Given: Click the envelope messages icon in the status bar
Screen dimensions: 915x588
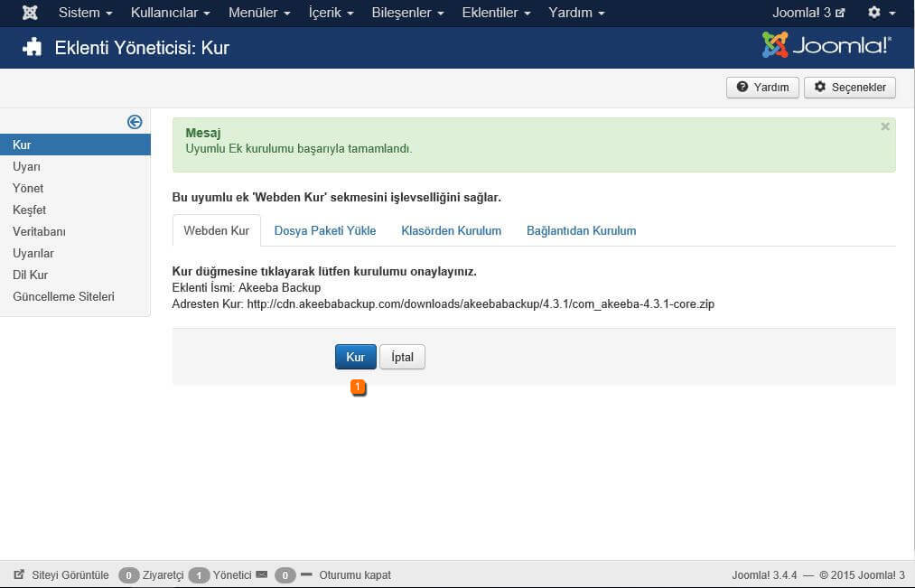Looking at the screenshot, I should [262, 574].
